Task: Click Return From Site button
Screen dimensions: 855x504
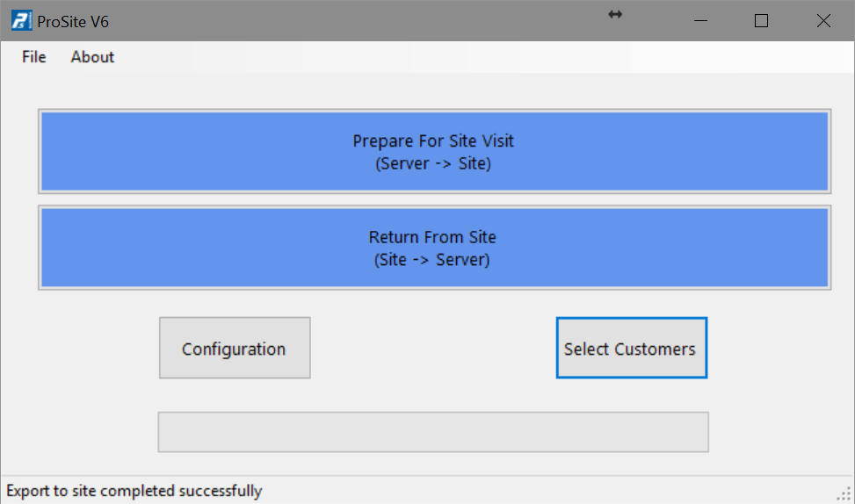Action: 435,248
